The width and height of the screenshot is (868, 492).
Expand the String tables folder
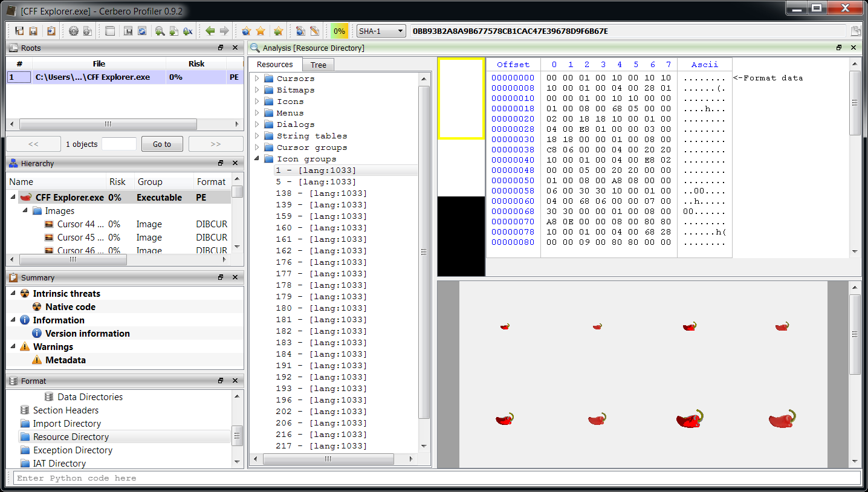(256, 136)
